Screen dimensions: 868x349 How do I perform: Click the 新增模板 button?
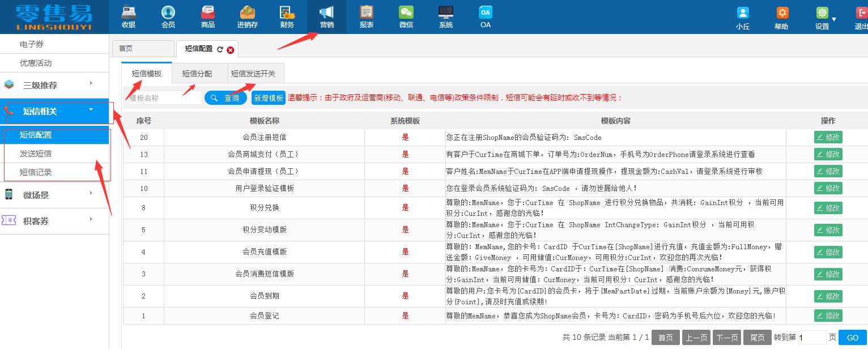[268, 97]
